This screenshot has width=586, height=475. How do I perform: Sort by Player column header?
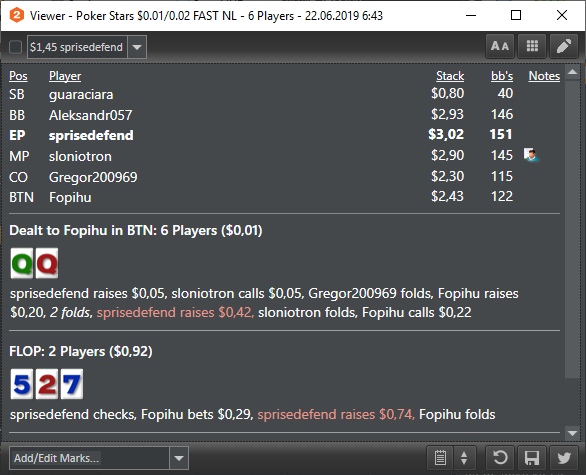pyautogui.click(x=65, y=76)
